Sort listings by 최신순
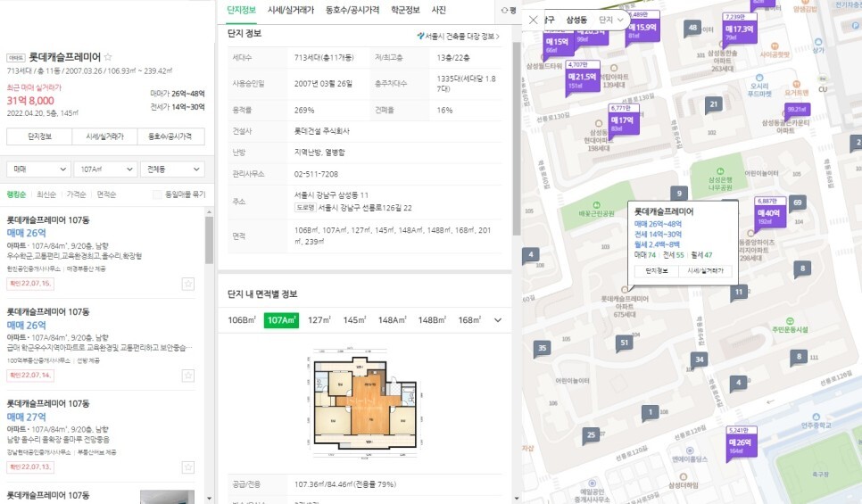 (46, 194)
